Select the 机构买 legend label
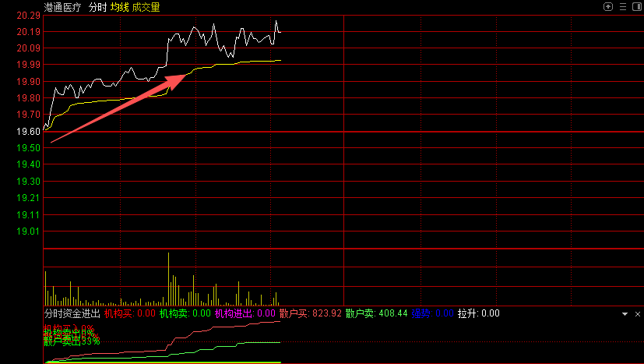The height and width of the screenshot is (364, 644). coord(118,313)
